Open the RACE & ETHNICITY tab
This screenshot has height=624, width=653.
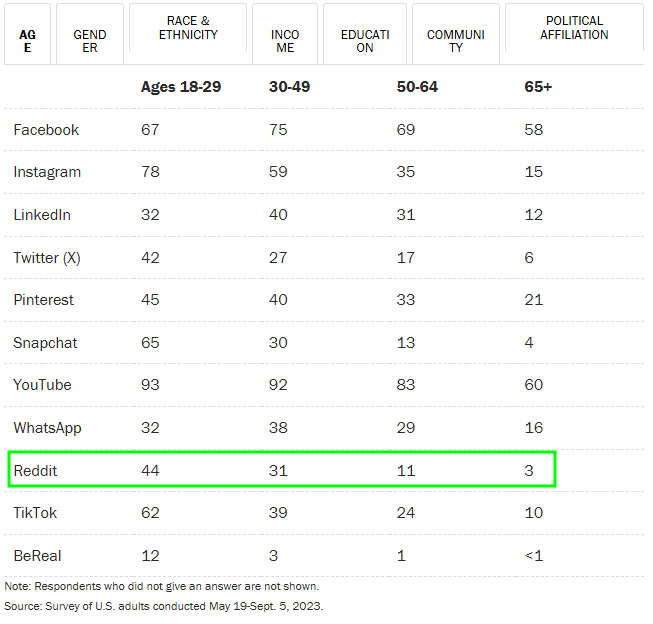[x=188, y=35]
